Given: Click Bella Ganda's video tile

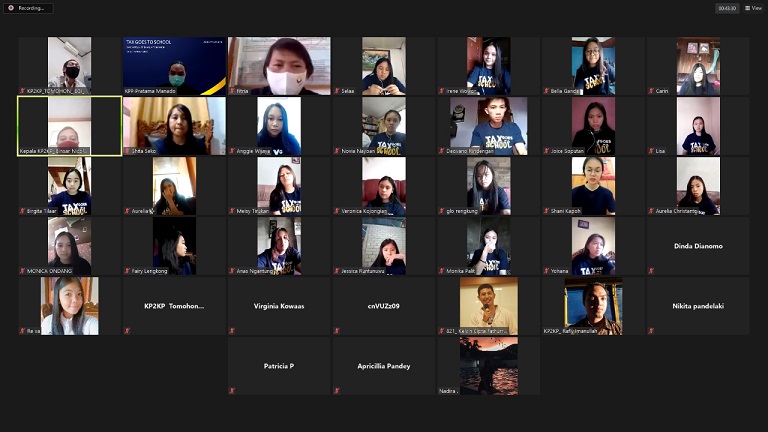Looking at the screenshot, I should 593,64.
